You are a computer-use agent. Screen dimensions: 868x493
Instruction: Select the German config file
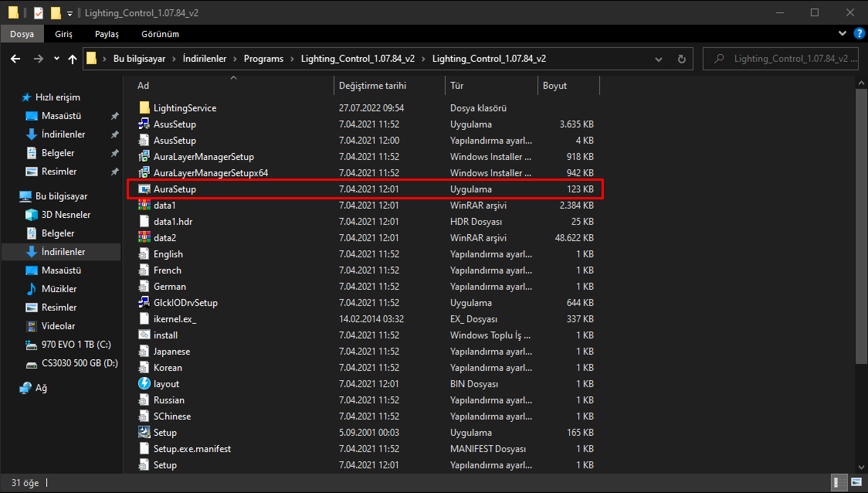tap(169, 287)
